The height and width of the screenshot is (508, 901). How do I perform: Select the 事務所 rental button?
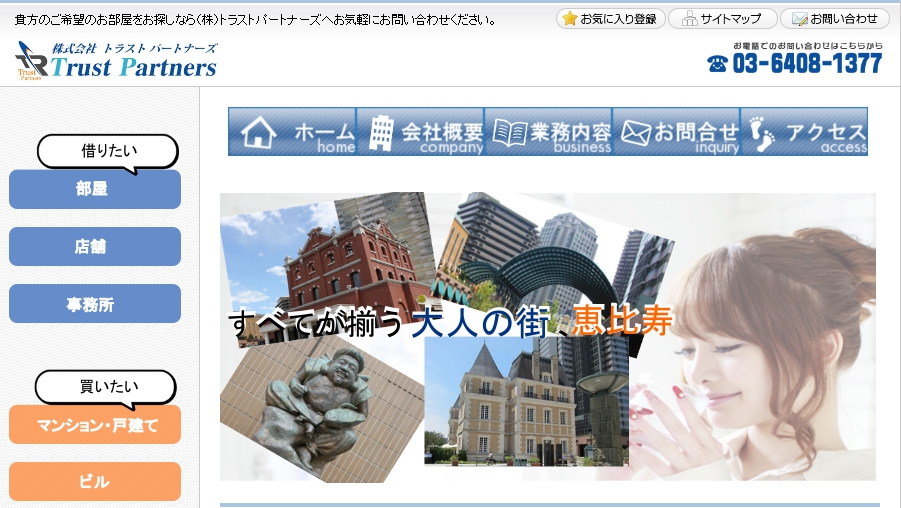tap(95, 303)
